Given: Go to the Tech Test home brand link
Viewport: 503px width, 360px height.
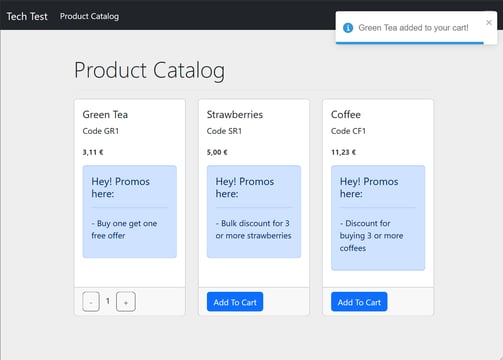Looking at the screenshot, I should (27, 16).
